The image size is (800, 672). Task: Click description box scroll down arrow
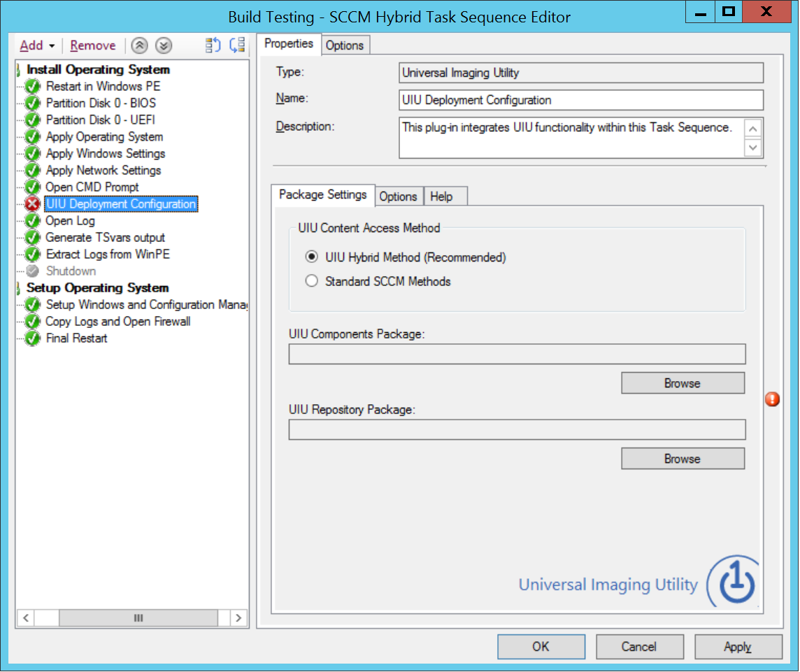(753, 148)
